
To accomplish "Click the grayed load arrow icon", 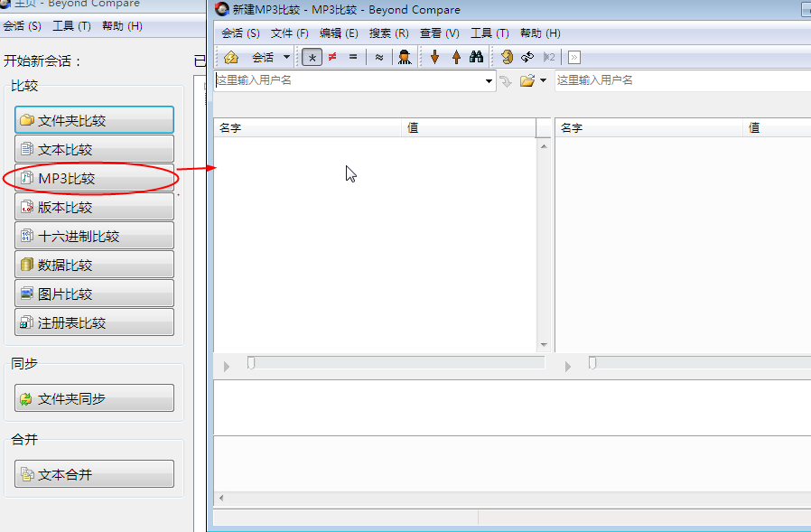I will tap(506, 80).
